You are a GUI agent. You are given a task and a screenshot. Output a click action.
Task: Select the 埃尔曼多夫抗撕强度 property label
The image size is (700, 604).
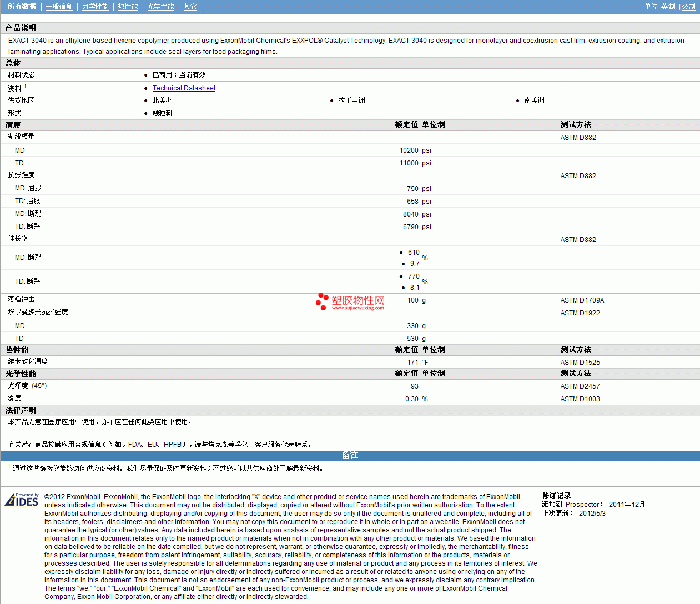[x=38, y=312]
